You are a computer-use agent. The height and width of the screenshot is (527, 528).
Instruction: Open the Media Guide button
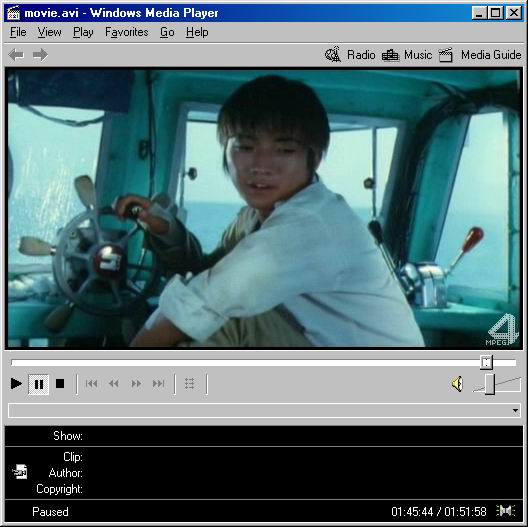pos(480,55)
